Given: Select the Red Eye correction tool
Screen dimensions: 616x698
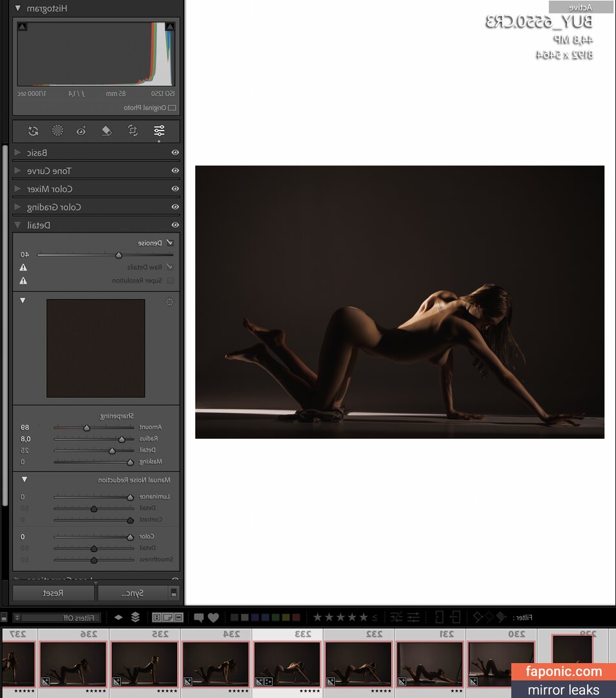Looking at the screenshot, I should tap(81, 131).
